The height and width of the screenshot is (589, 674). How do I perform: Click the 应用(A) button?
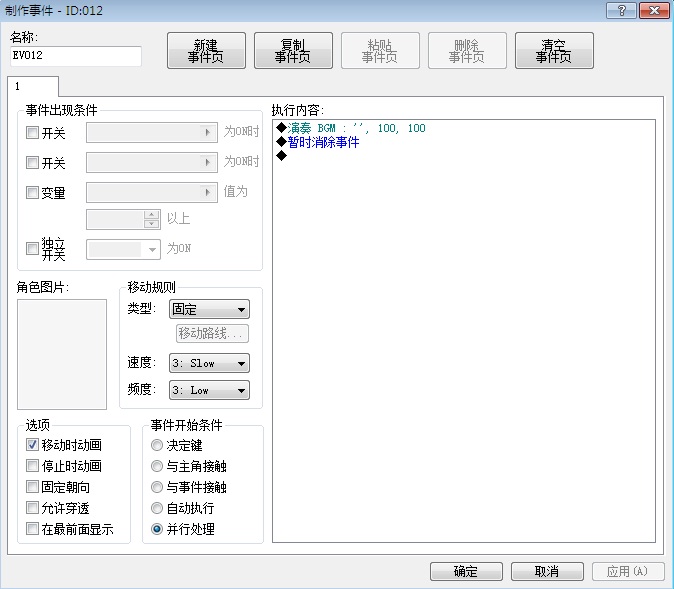tap(627, 571)
